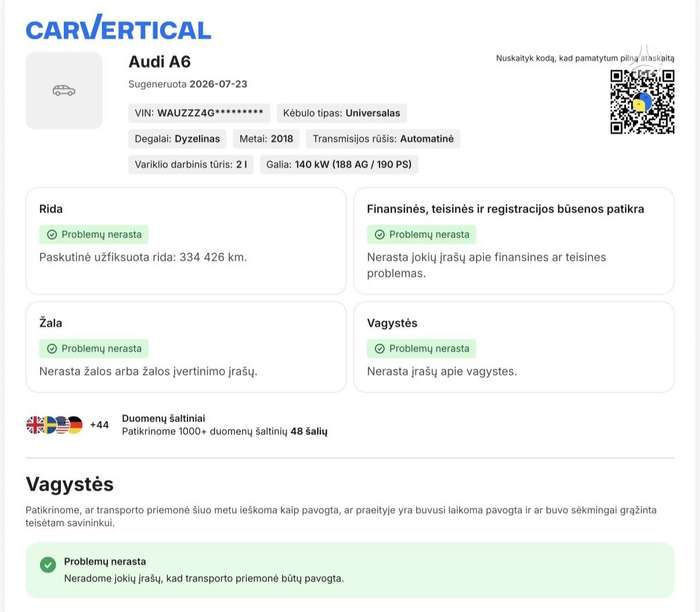Click Paskutinė užfiksuota rida: 334 426 km
This screenshot has height=612, width=700.
(143, 257)
